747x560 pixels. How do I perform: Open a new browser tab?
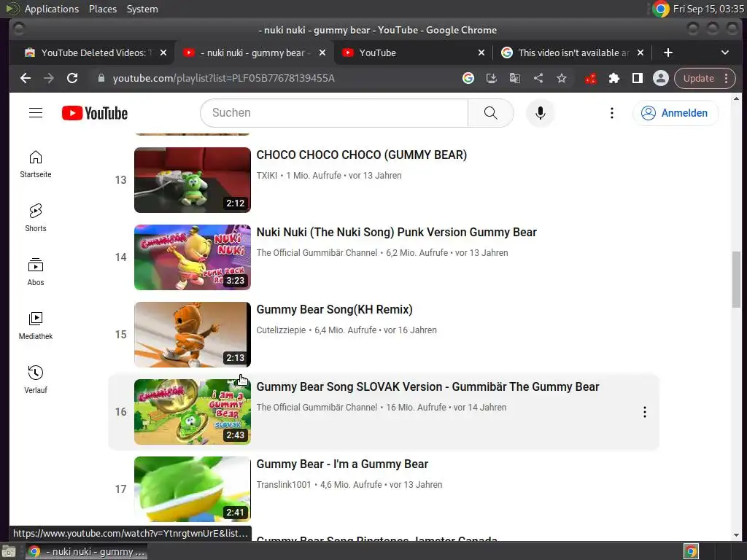click(x=668, y=52)
